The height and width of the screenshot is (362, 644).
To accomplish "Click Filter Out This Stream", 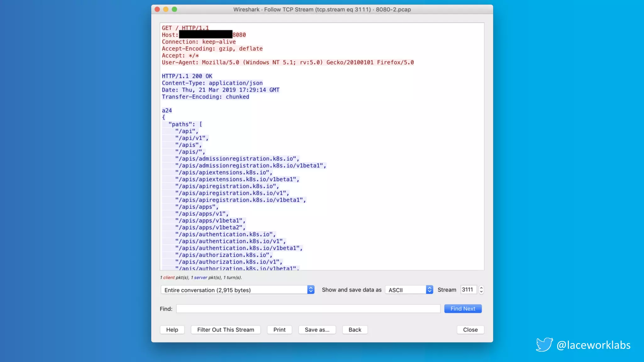I will pos(225,330).
